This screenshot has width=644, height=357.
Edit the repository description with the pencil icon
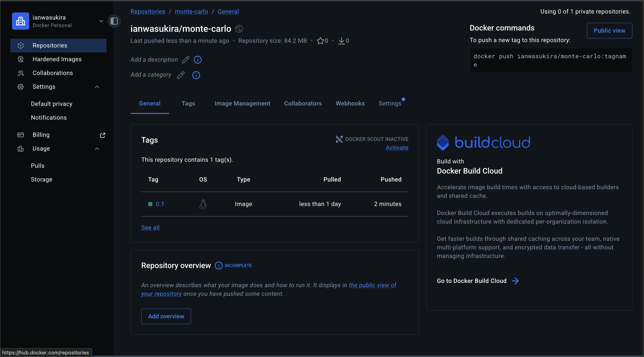pyautogui.click(x=185, y=59)
